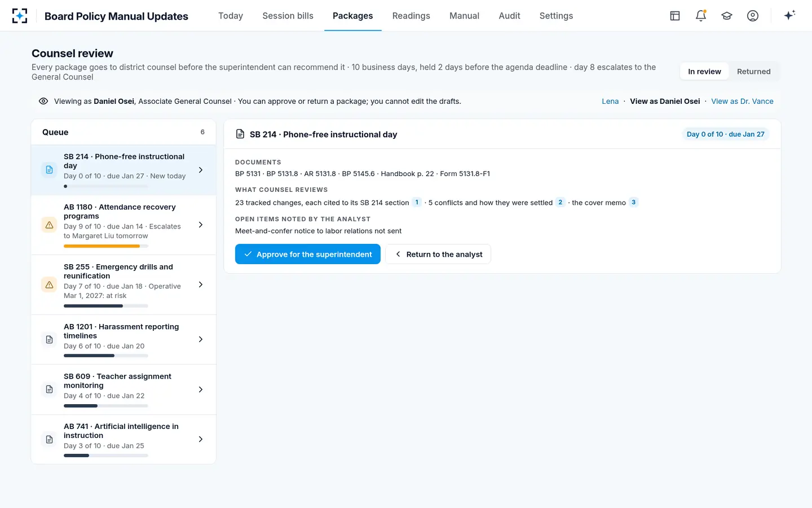
Task: Expand AB 741 queue item chevron
Action: coord(201,439)
